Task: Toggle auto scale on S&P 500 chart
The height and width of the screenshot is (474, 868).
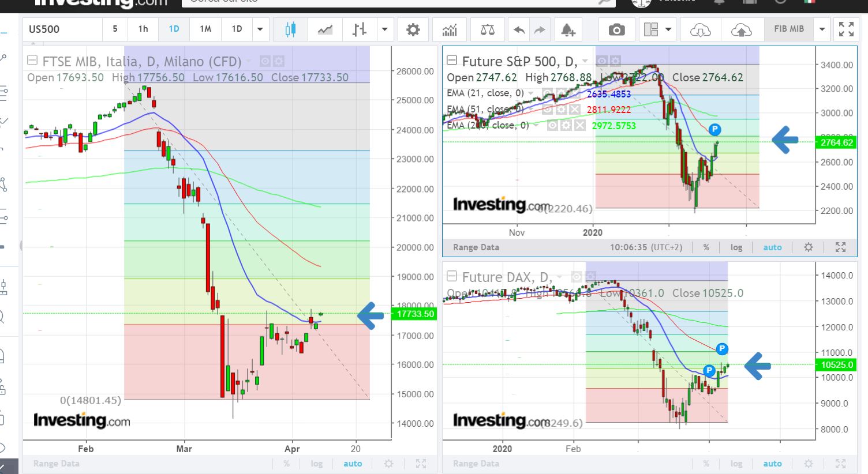Action: 772,247
